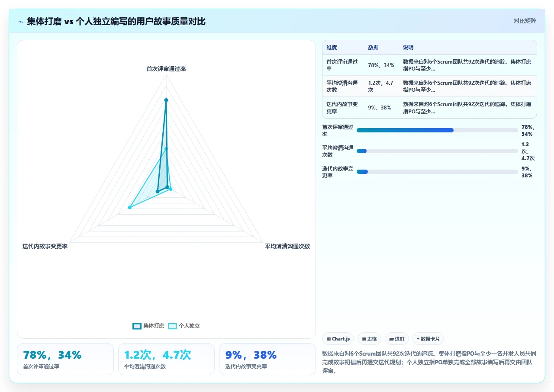
Task: Toggle the 个人独立 legend entry
Action: 184,326
